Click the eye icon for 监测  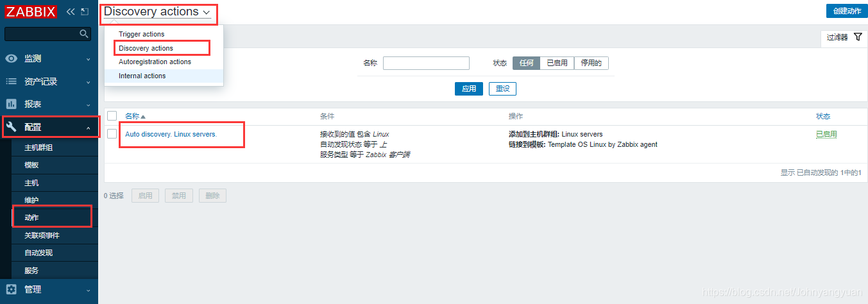(11, 58)
